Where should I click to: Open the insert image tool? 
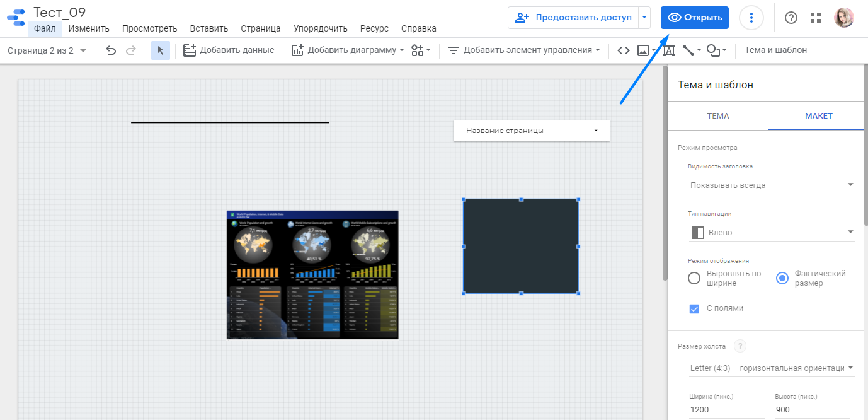point(643,50)
